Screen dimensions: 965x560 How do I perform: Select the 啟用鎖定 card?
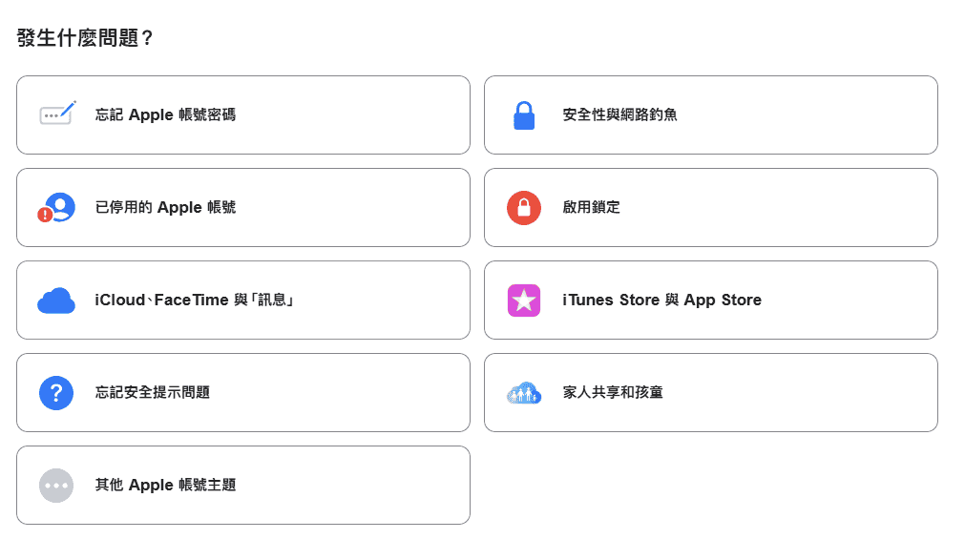(x=592, y=207)
